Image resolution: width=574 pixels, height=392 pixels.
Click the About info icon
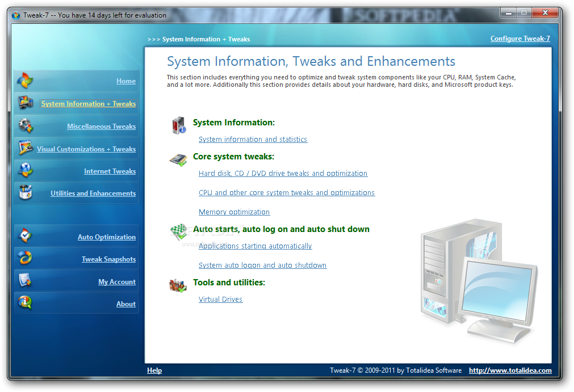coord(25,302)
